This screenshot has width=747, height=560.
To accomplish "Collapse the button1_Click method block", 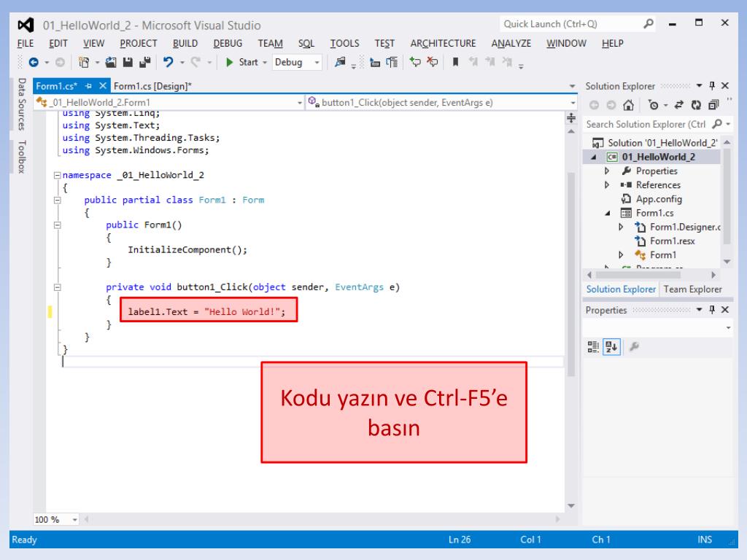I will (57, 287).
